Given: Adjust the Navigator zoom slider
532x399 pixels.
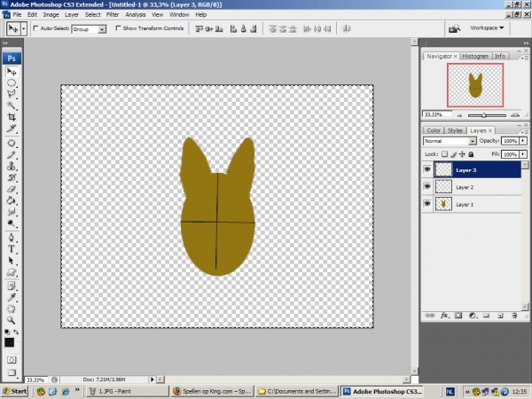Looking at the screenshot, I should pyautogui.click(x=484, y=115).
